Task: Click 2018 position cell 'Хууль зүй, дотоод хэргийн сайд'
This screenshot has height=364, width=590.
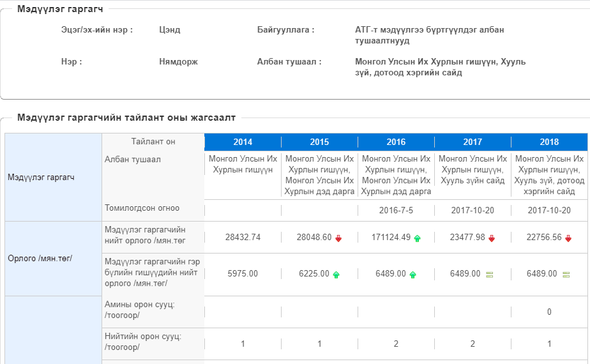Action: [x=549, y=175]
